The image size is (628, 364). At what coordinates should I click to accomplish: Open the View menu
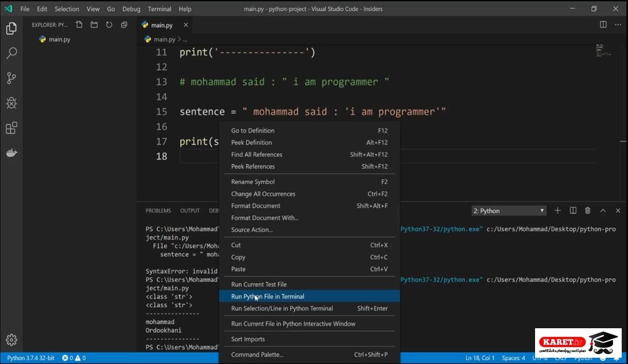click(93, 9)
